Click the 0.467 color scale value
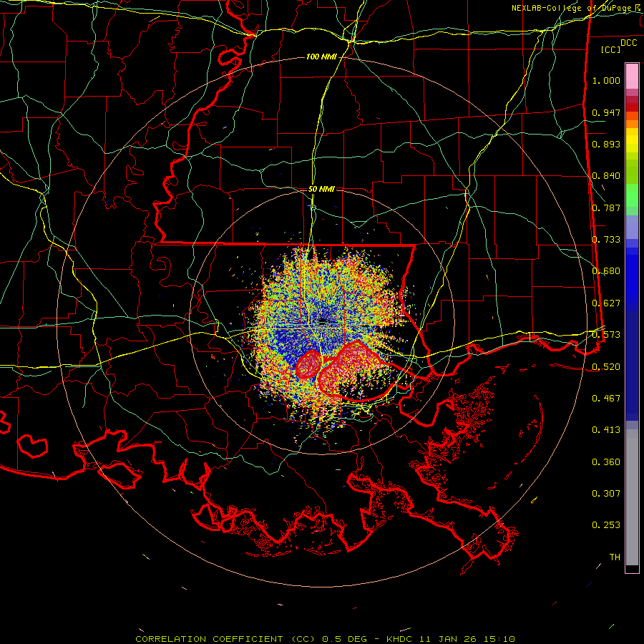Image resolution: width=644 pixels, height=644 pixels. pos(606,399)
